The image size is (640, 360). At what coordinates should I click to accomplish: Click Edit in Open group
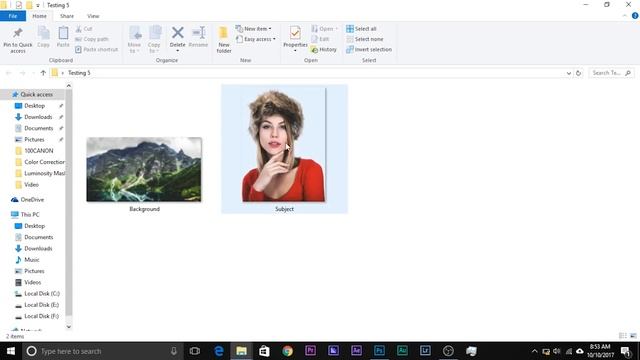click(x=320, y=39)
